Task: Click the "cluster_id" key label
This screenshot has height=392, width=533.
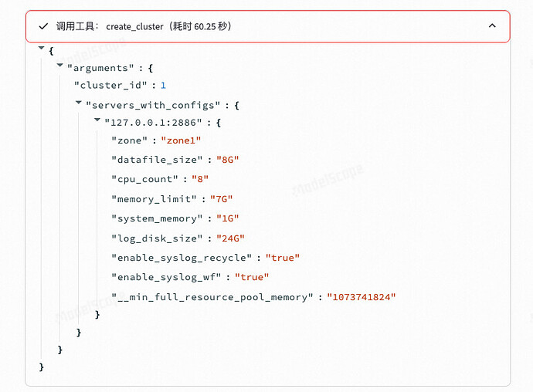Action: 110,85
